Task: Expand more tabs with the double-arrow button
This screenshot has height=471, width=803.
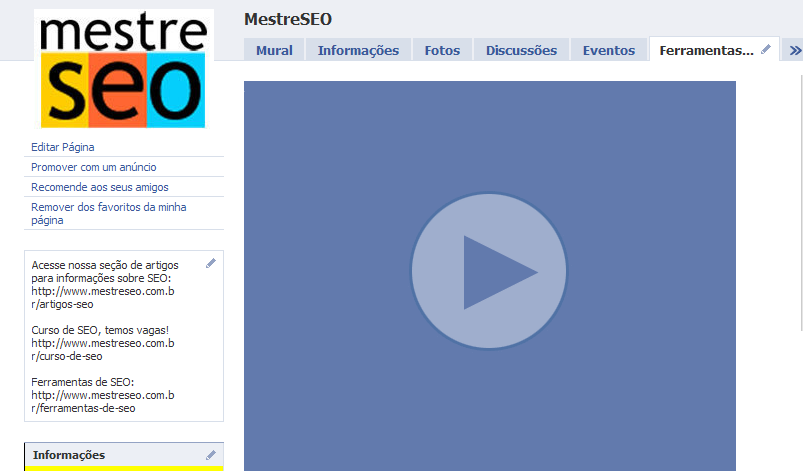Action: pos(794,50)
